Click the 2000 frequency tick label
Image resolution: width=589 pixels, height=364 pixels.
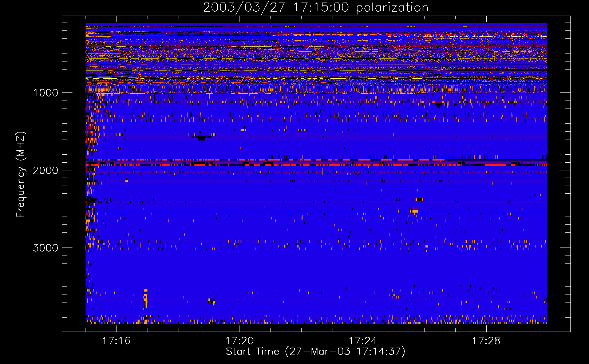point(46,170)
